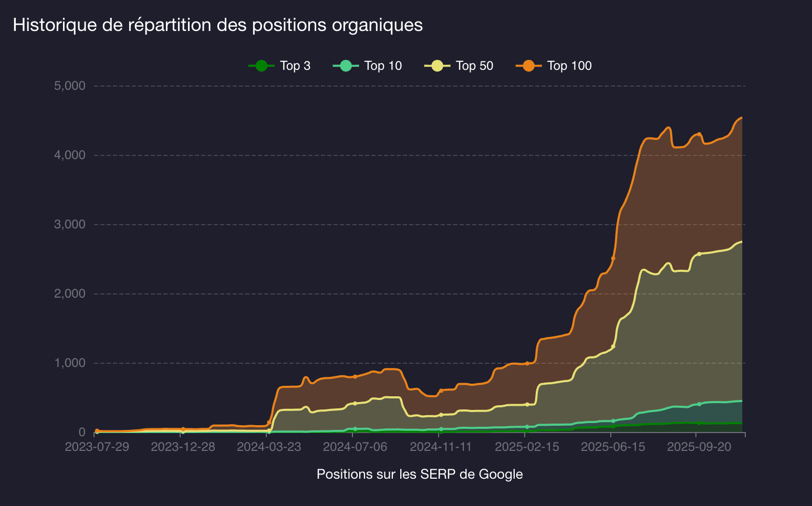Click the first data marker at 2023-07-29

96,431
